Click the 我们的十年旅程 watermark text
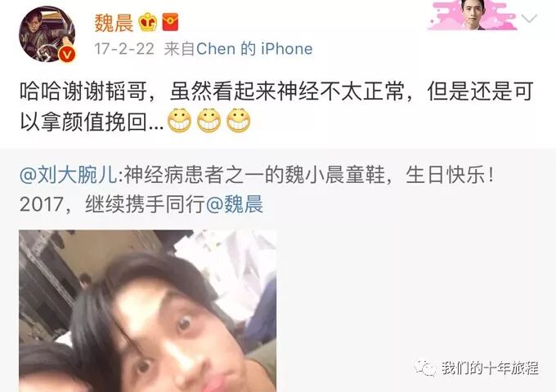Image resolution: width=556 pixels, height=392 pixels. (x=490, y=368)
